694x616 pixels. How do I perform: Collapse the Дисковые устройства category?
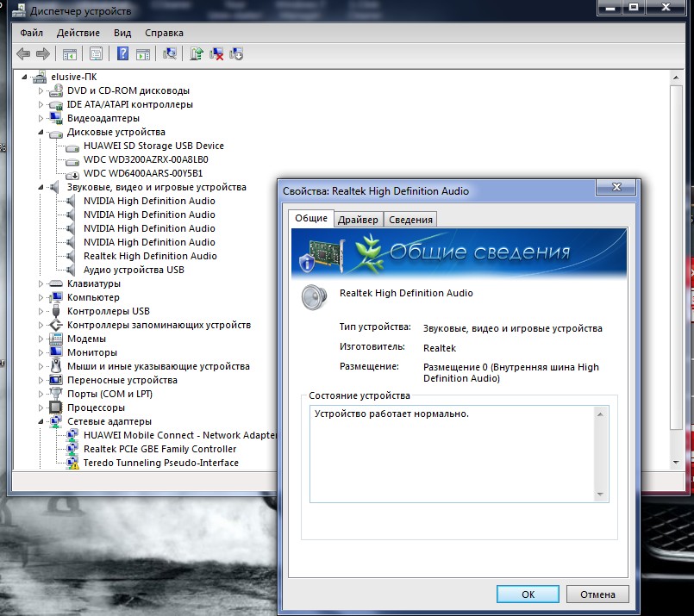(x=41, y=132)
